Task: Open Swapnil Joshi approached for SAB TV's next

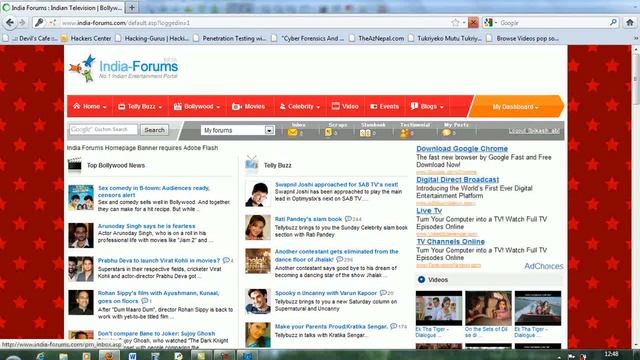Action: click(336, 184)
